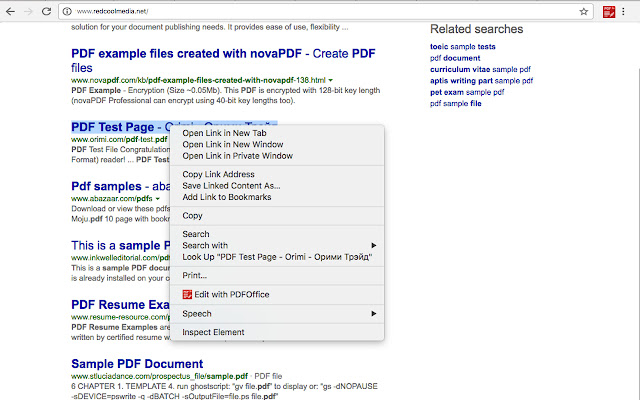640x400 pixels.
Task: Click the 'Related searches' heading
Action: coord(476,29)
